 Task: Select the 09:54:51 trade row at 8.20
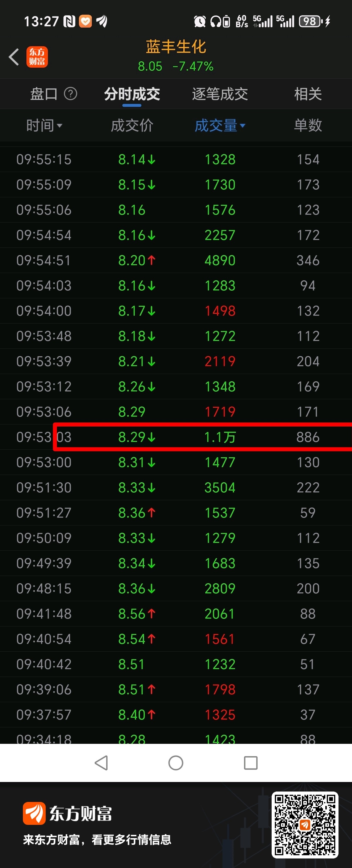click(x=176, y=260)
